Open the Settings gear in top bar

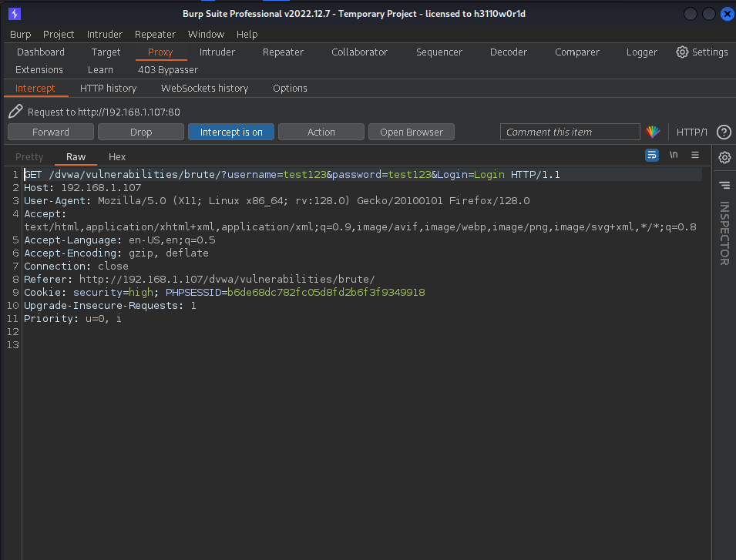[702, 52]
